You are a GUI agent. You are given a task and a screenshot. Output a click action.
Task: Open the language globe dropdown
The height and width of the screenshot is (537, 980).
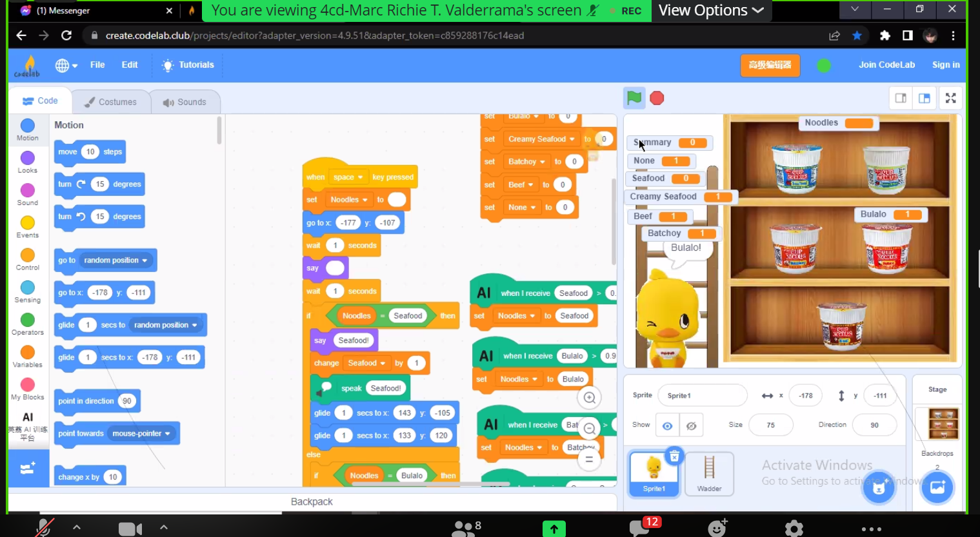(66, 65)
